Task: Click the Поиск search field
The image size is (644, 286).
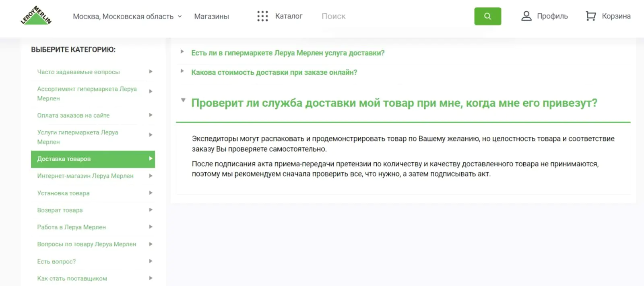Action: (x=394, y=16)
